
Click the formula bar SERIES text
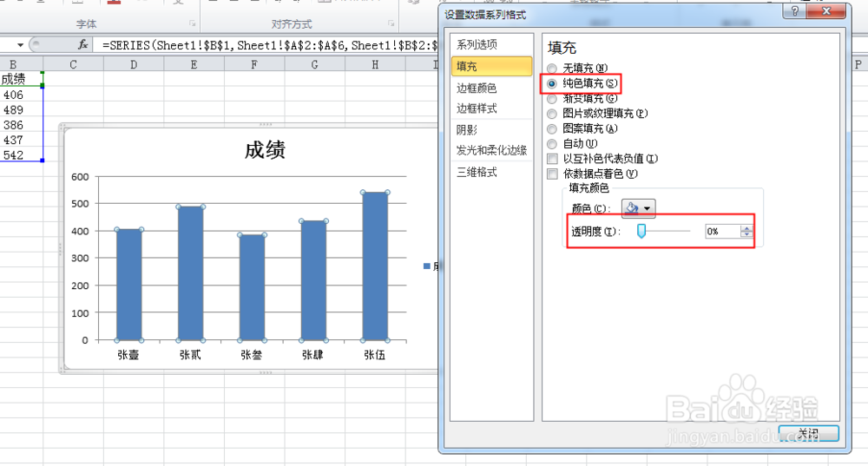pyautogui.click(x=270, y=45)
